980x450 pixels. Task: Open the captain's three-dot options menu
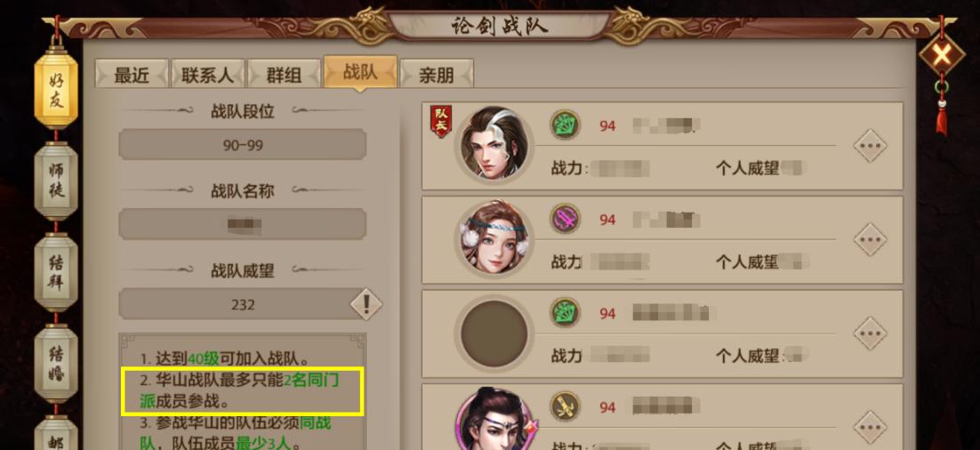tap(871, 146)
